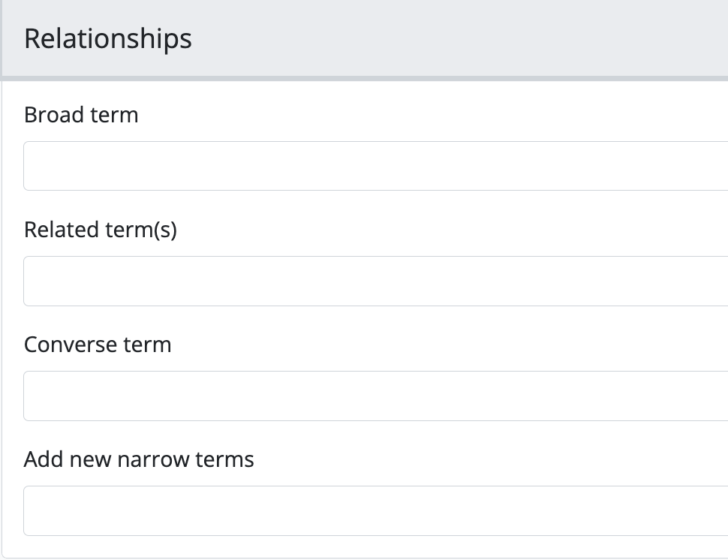728x560 pixels.
Task: Click the Broad term label
Action: (x=81, y=115)
